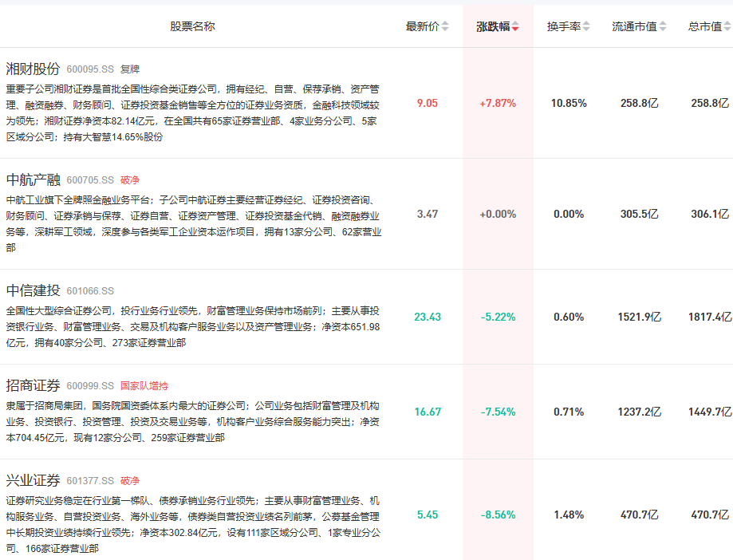Click the 破净 tag next to 中航产融
Screen dimensions: 733x560
(x=130, y=180)
